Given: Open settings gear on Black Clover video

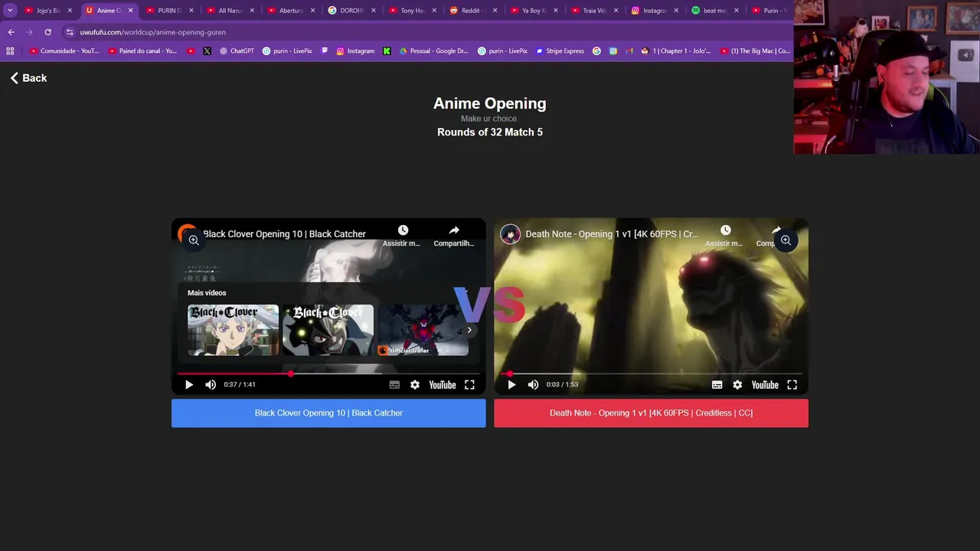Looking at the screenshot, I should tap(415, 385).
